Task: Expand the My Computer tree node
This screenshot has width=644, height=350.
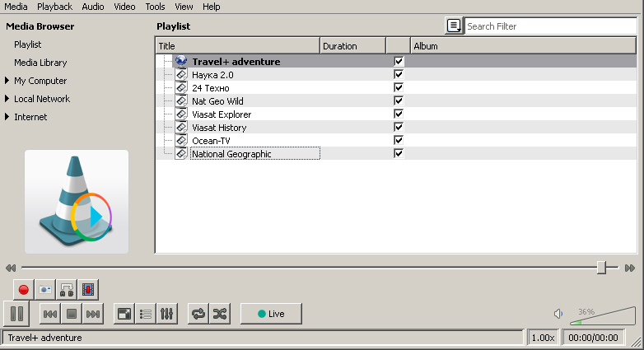Action: [7, 81]
